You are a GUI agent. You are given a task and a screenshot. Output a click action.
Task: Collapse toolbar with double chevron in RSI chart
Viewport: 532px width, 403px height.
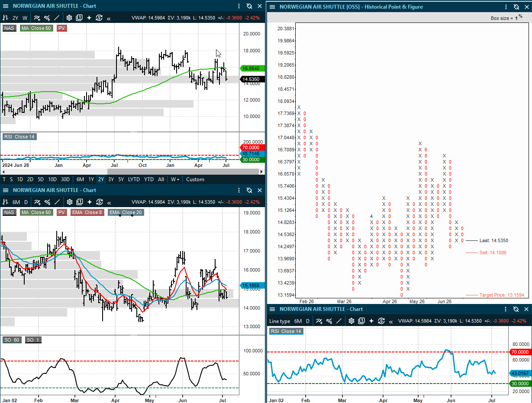(x=391, y=321)
